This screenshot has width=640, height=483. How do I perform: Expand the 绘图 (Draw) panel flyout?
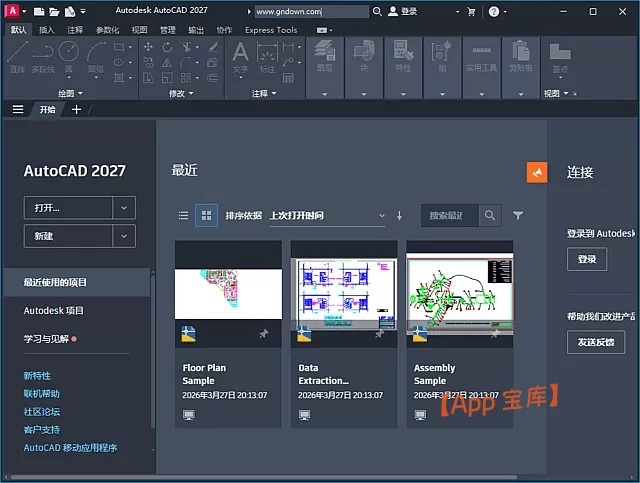(x=70, y=93)
